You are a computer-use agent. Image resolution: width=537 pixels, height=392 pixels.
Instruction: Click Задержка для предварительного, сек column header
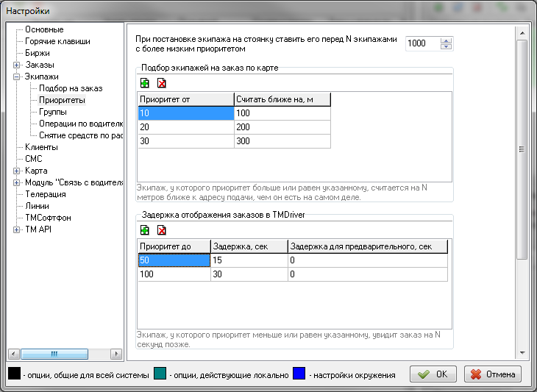(368, 246)
